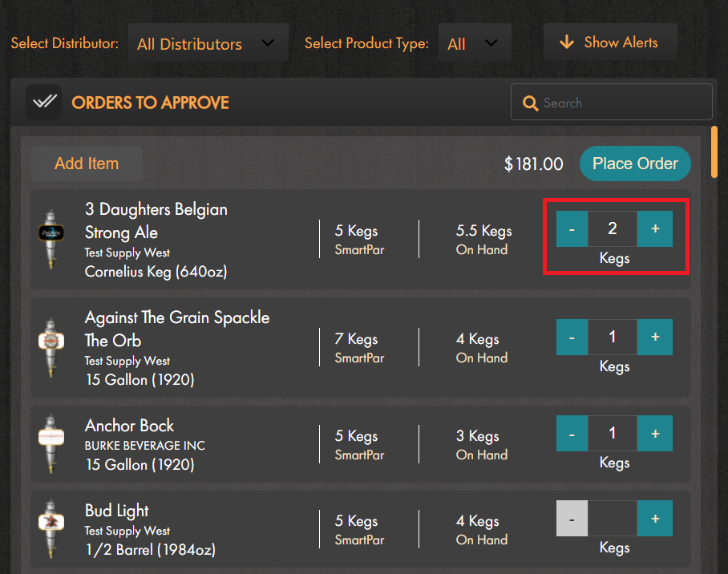
Task: Decrease the Anchor Bock keg quantity
Action: (x=572, y=433)
